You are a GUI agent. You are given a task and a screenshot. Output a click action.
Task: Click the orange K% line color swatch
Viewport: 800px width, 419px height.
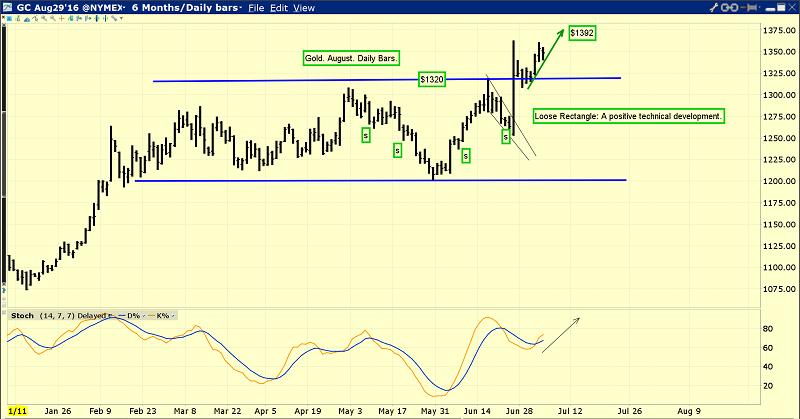coord(151,315)
